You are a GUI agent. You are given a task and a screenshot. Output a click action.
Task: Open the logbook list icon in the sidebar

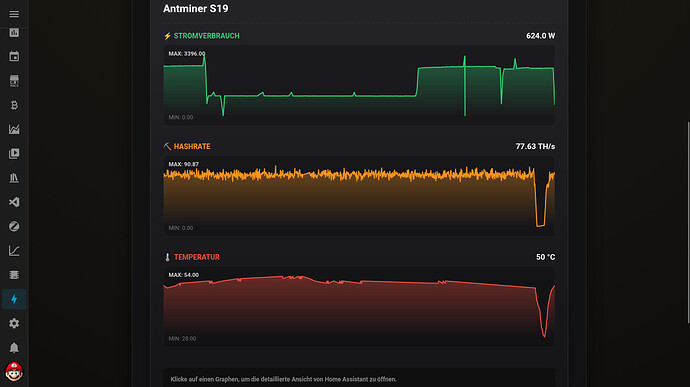(x=14, y=275)
